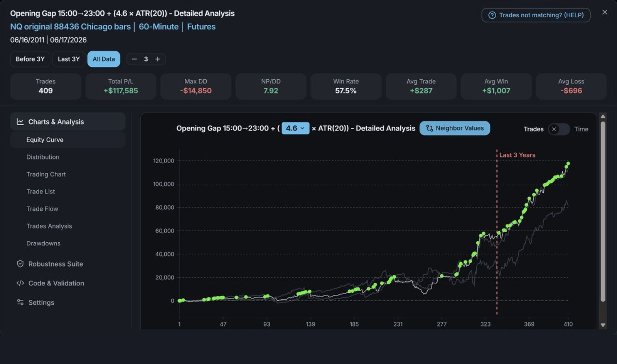The width and height of the screenshot is (617, 364).
Task: Click the Neighbor Values button
Action: (455, 128)
